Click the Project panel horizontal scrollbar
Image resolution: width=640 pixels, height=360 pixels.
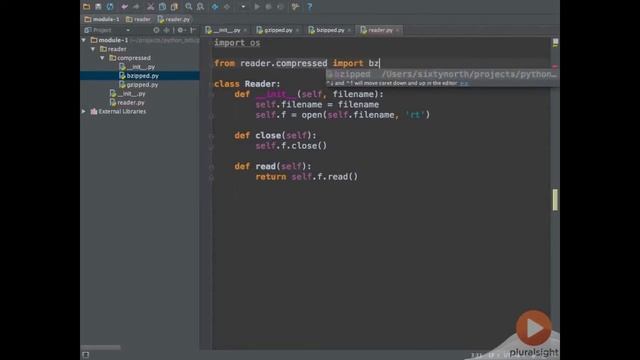101,347
